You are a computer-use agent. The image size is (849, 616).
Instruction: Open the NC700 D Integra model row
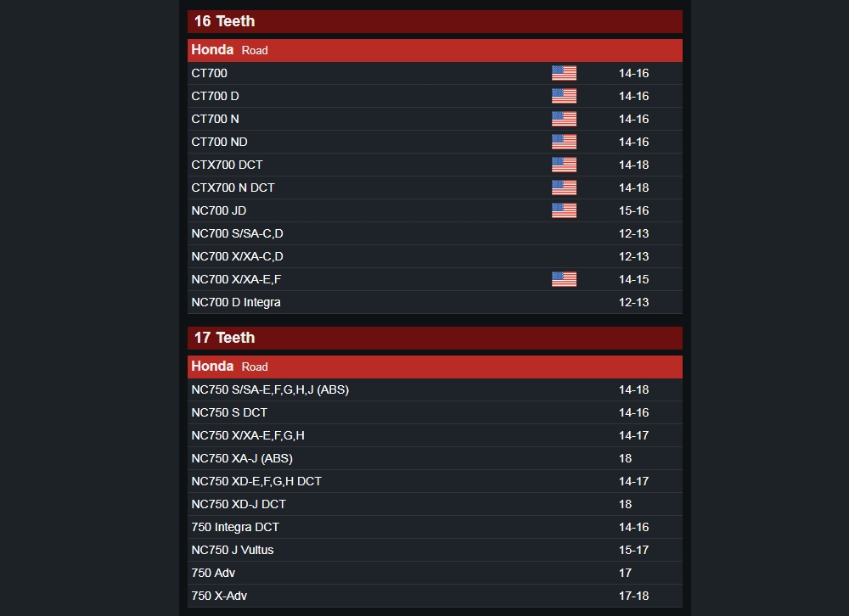(435, 302)
